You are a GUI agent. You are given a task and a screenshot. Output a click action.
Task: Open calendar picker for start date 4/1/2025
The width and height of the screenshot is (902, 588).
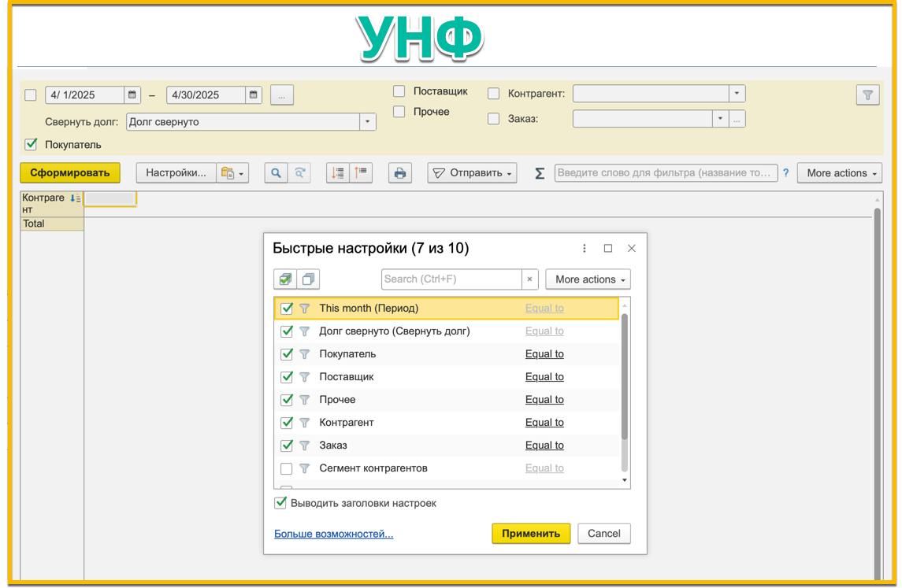[x=132, y=94]
